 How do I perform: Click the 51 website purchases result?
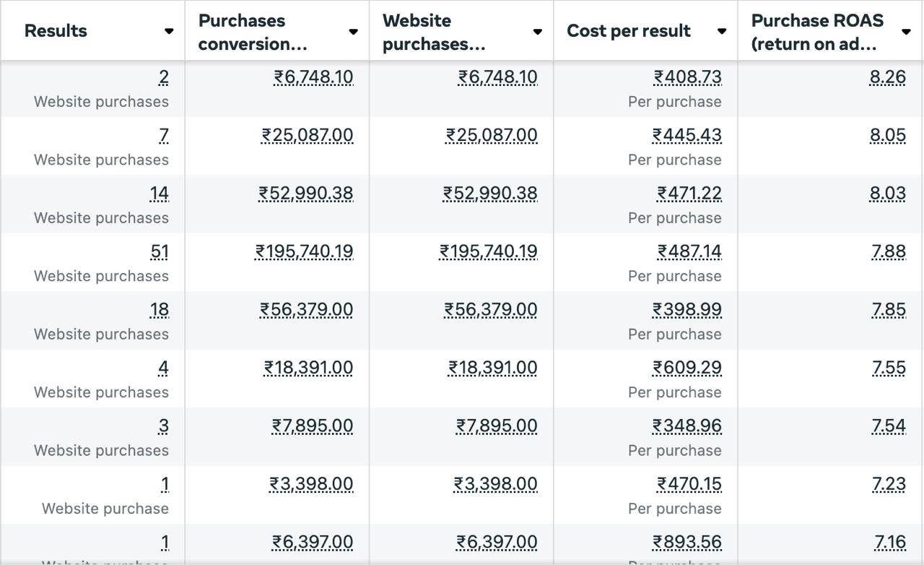[x=160, y=251]
